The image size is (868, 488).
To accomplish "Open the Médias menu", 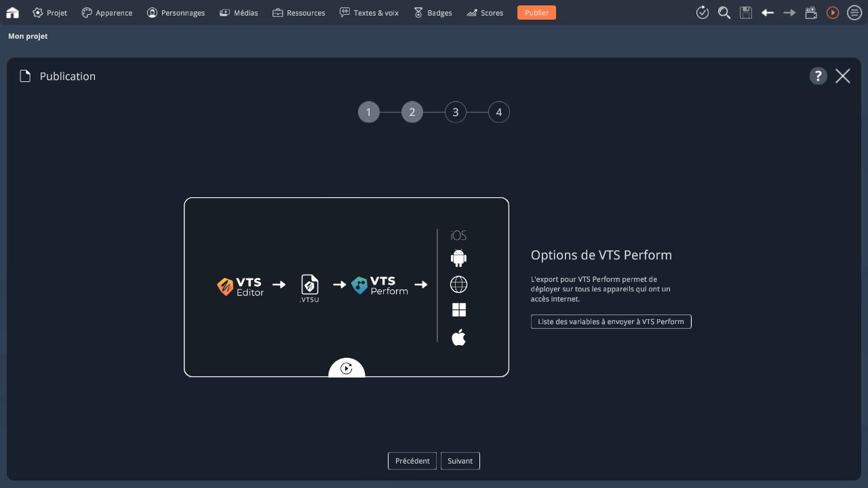I will [x=239, y=12].
